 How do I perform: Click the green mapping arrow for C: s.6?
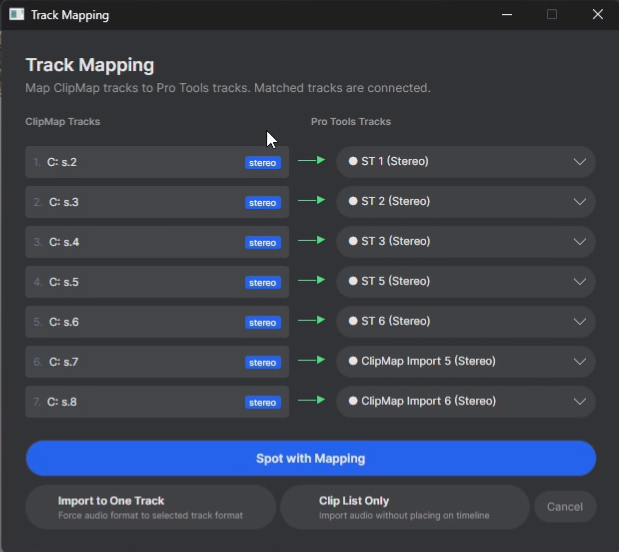click(311, 320)
